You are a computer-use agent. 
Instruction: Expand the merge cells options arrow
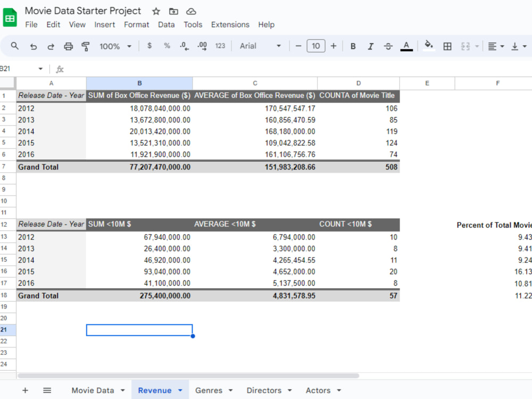coord(477,46)
